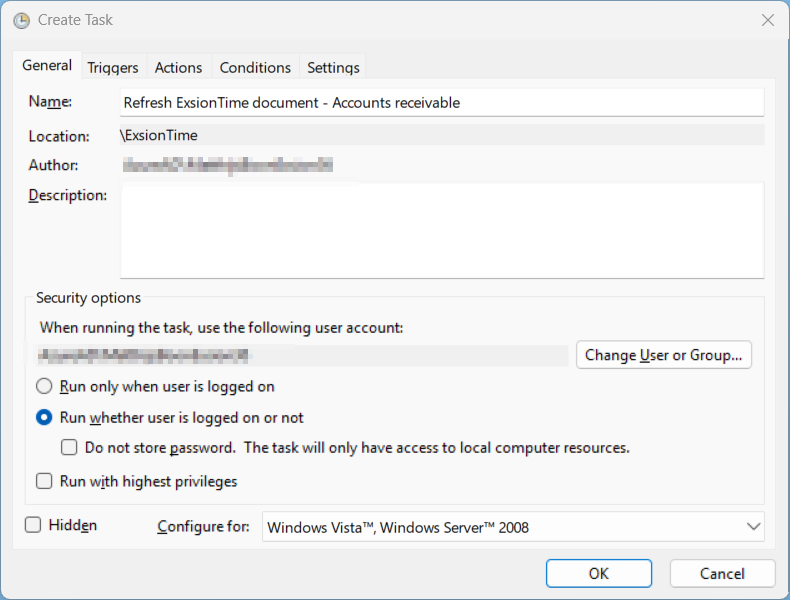The image size is (790, 600).
Task: Open the Triggers tab
Action: 113,67
